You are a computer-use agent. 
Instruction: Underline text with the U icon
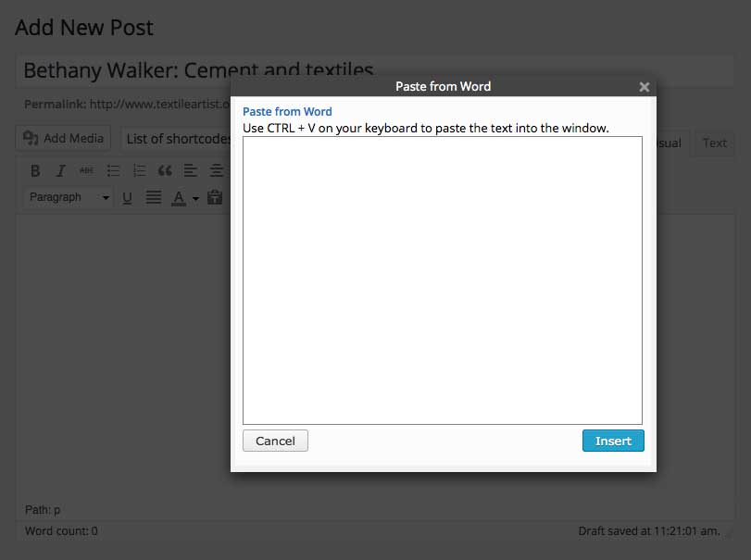point(127,198)
